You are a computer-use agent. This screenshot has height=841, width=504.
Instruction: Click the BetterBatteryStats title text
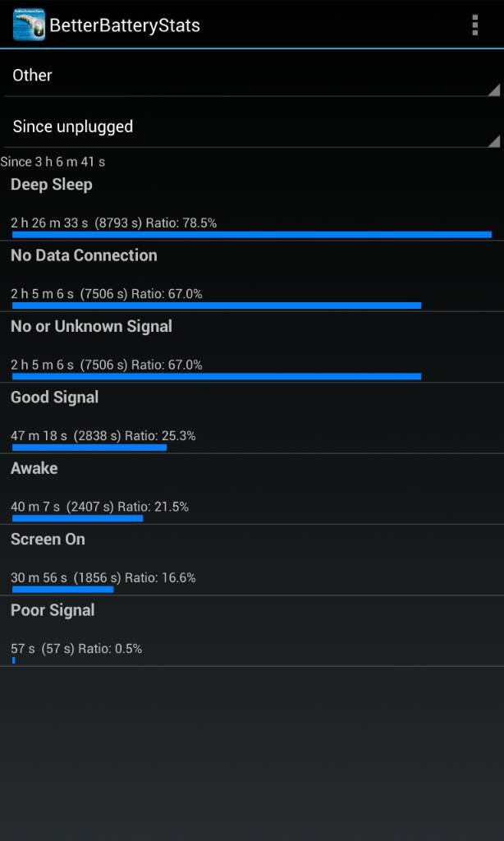(x=125, y=25)
